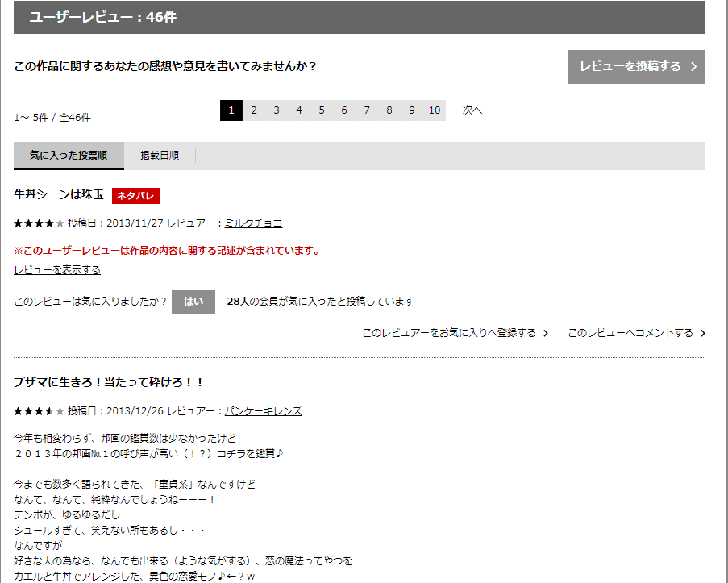Go to review page 4
Image resolution: width=728 pixels, height=583 pixels.
(x=299, y=110)
